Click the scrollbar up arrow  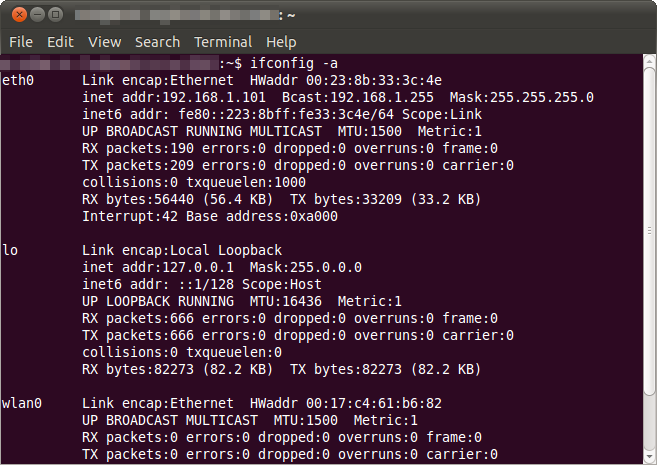[649, 62]
